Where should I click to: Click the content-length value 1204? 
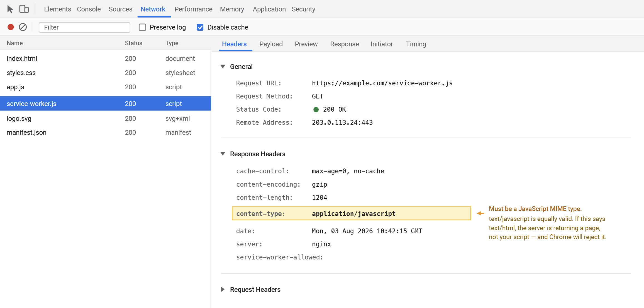coord(319,198)
